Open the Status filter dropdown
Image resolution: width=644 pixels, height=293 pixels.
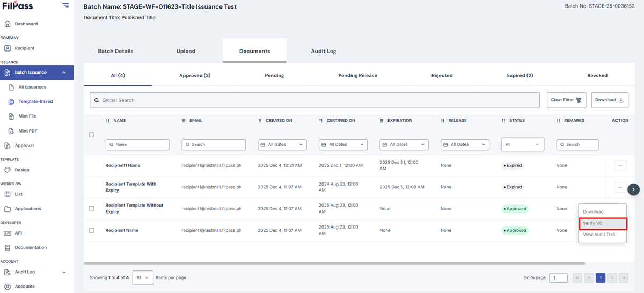(523, 144)
